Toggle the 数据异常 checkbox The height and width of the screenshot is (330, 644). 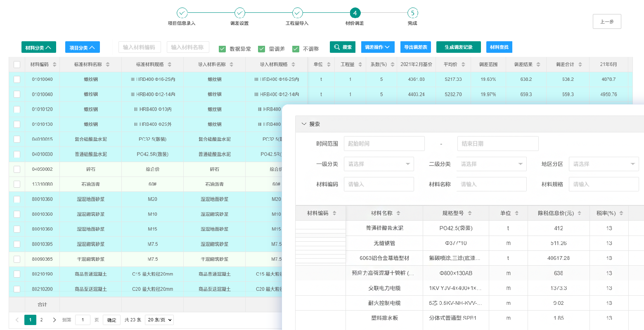[223, 49]
